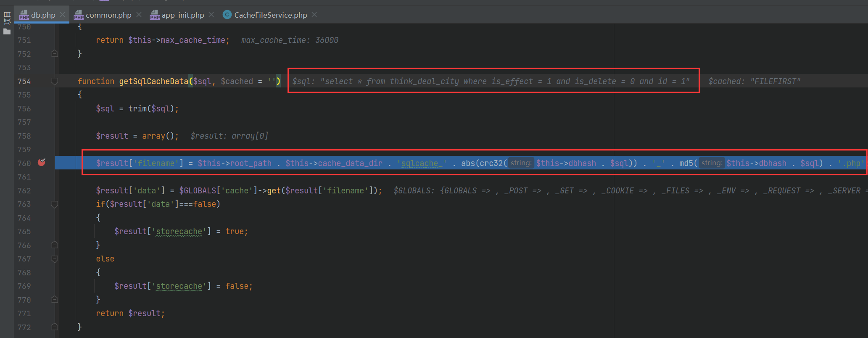This screenshot has height=338, width=868.
Task: Remove the breakpoint on line 760
Action: 42,162
